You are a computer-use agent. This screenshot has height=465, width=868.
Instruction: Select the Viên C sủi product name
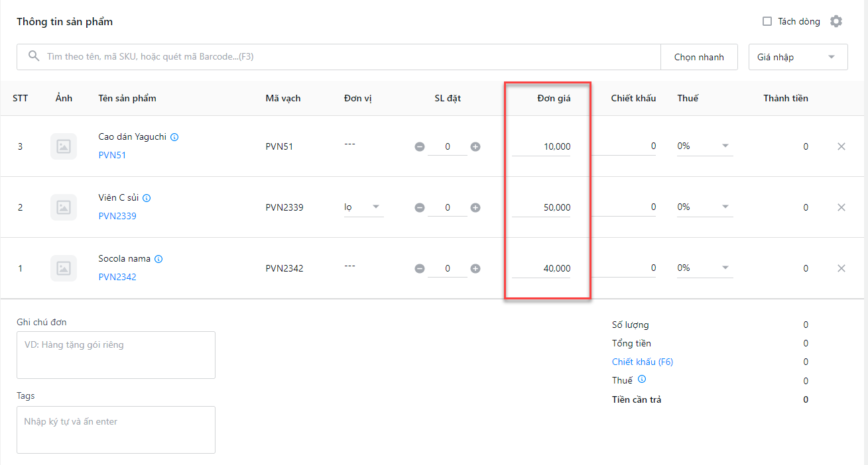119,198
